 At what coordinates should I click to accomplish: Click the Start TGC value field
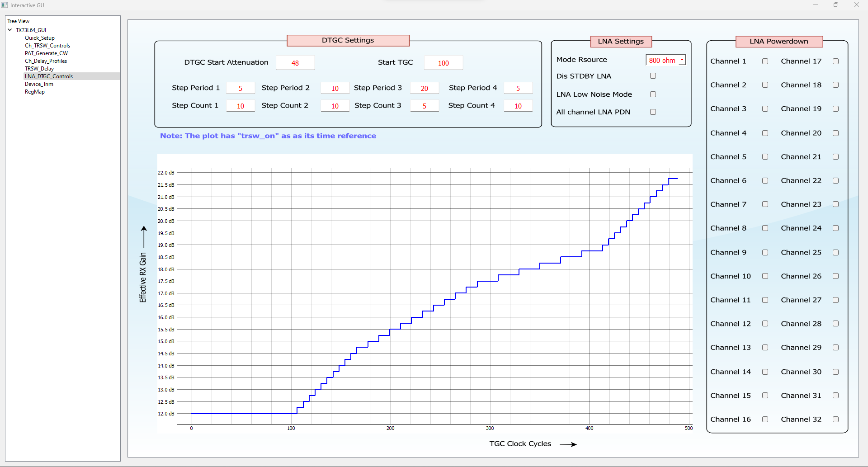pos(443,63)
